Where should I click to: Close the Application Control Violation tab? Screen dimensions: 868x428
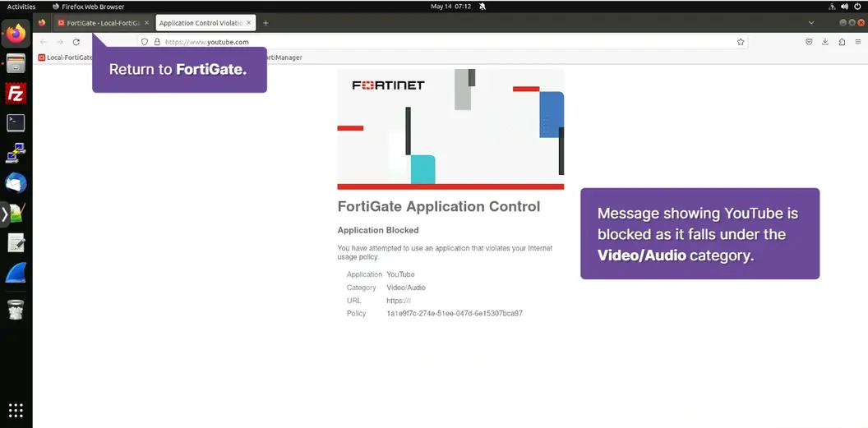point(249,23)
